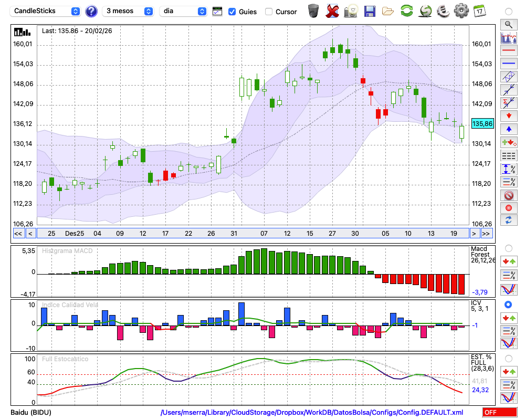Open the 3 mesos period dropdown
This screenshot has height=420, width=525.
128,11
